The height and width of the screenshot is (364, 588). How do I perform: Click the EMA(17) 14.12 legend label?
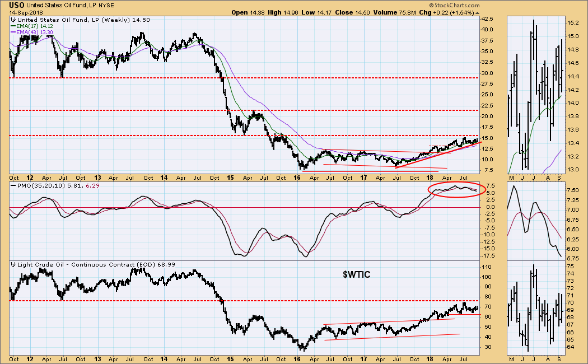coord(35,26)
